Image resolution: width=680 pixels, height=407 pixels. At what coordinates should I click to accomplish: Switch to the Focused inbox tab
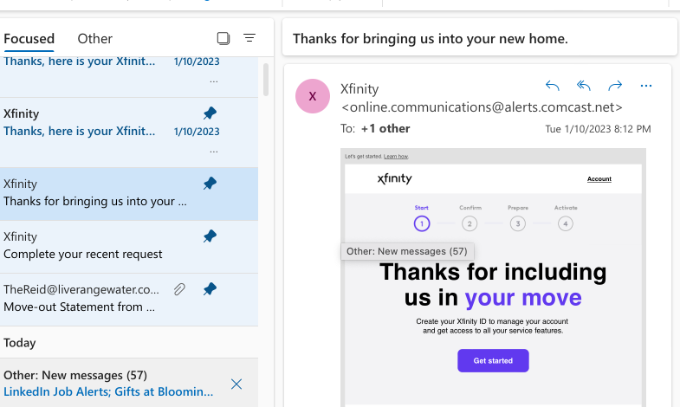click(29, 39)
